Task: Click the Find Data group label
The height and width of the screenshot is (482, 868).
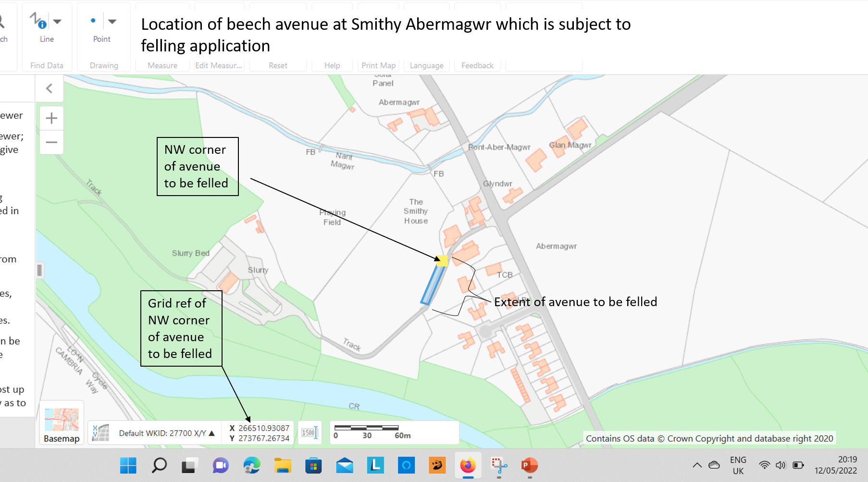Action: click(47, 65)
